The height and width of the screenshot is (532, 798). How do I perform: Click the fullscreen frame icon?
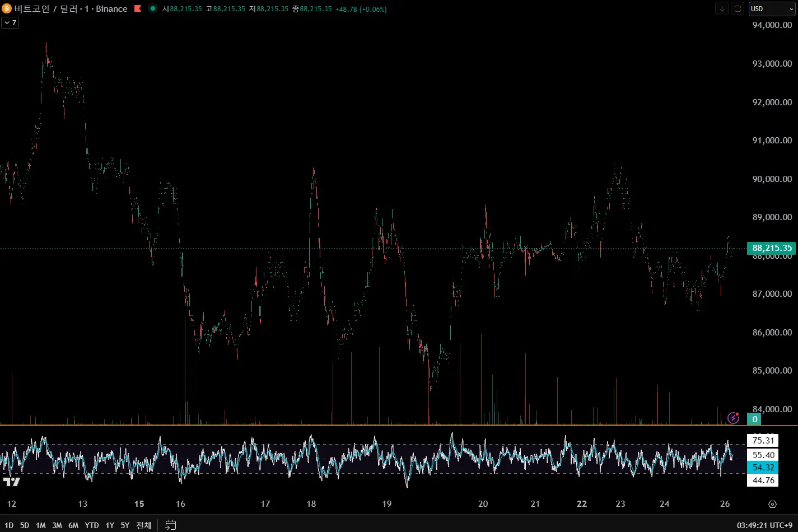pos(738,9)
